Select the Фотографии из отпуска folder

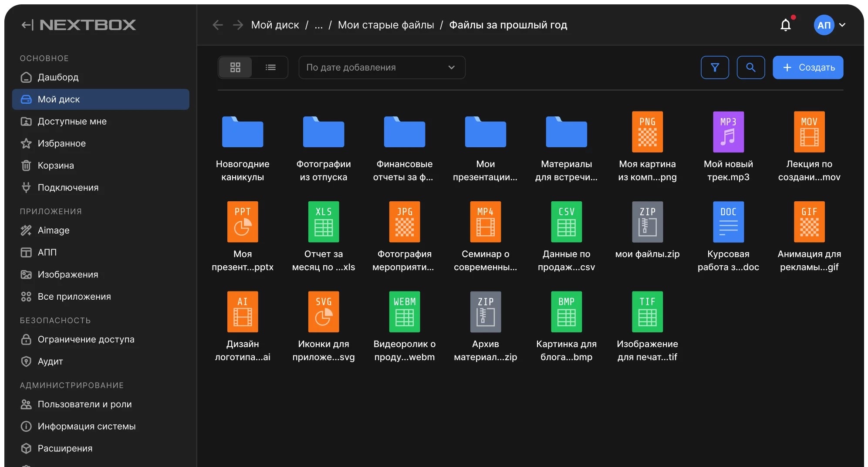(x=324, y=148)
